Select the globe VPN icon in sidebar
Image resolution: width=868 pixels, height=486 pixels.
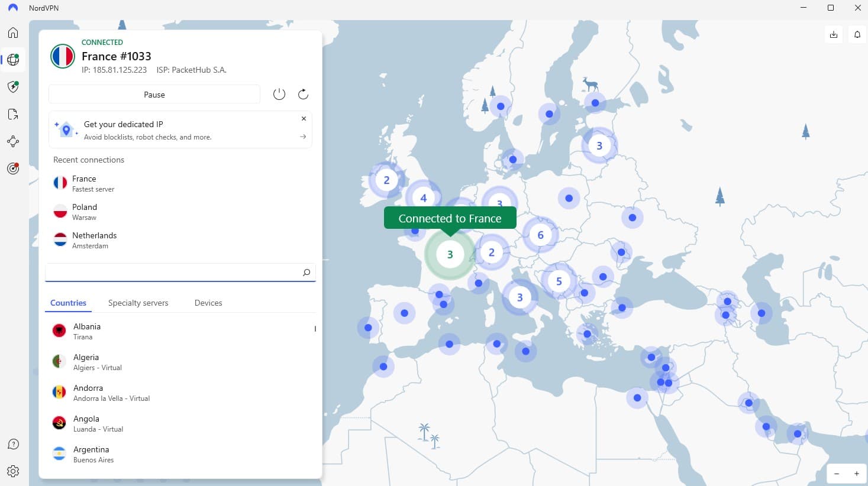pyautogui.click(x=13, y=60)
